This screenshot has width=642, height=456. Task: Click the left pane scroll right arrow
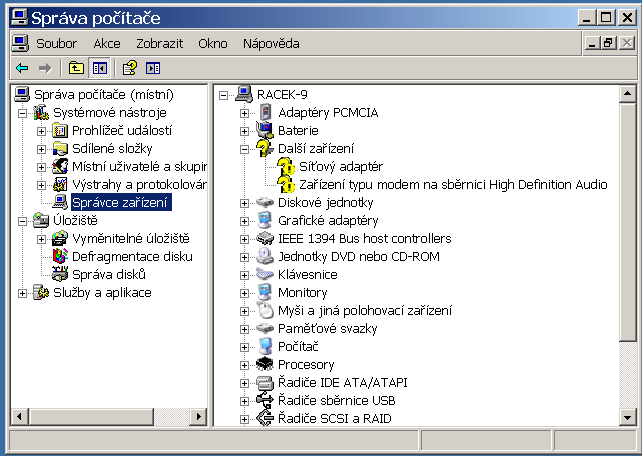(x=199, y=417)
